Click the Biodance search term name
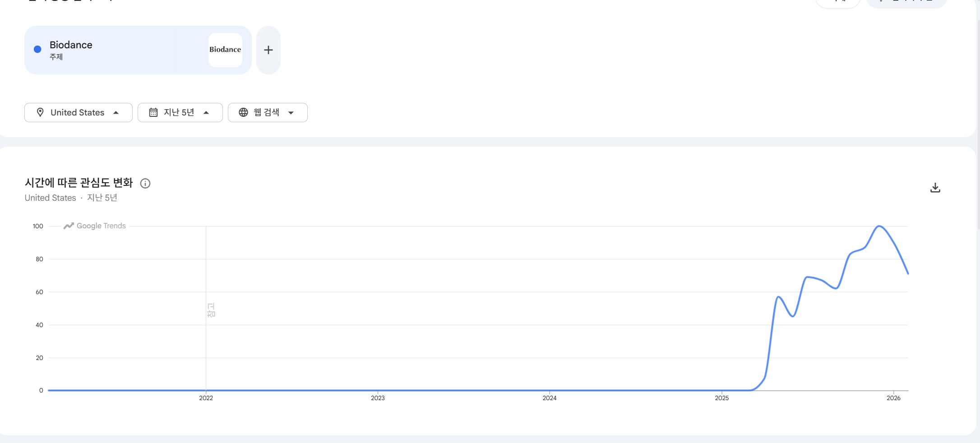980x443 pixels. [x=71, y=45]
